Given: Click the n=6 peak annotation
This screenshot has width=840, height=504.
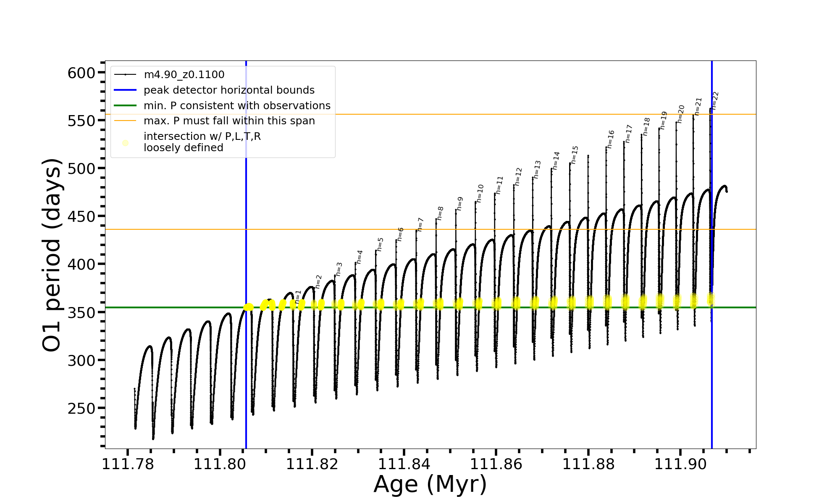Looking at the screenshot, I should point(401,234).
